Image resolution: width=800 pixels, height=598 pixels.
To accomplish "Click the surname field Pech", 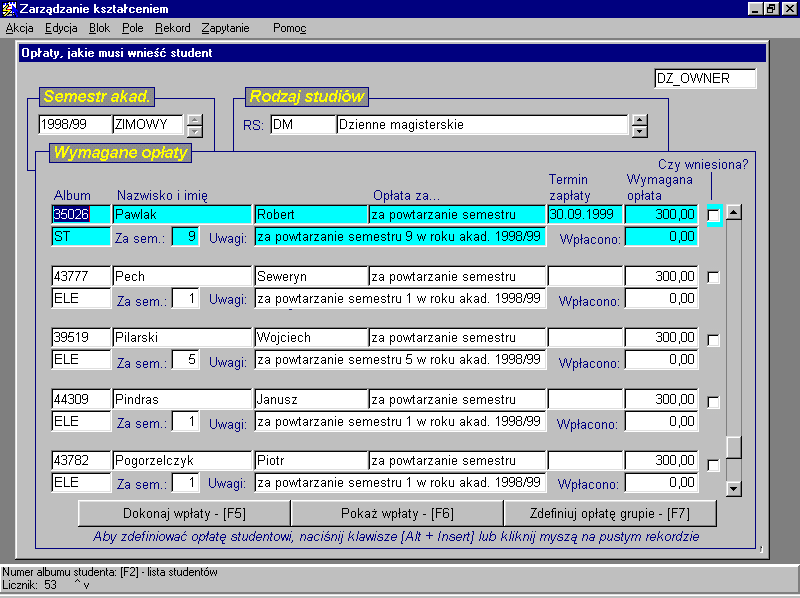I will coord(182,276).
